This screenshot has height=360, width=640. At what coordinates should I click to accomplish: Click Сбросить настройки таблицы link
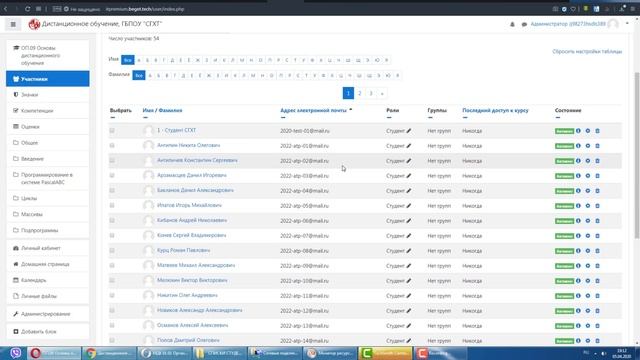587,51
